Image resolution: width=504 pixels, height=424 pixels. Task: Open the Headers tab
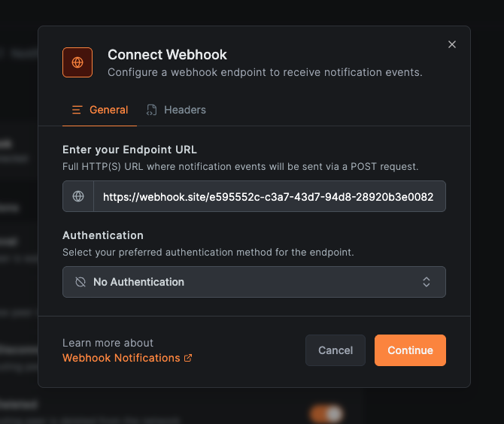(177, 110)
